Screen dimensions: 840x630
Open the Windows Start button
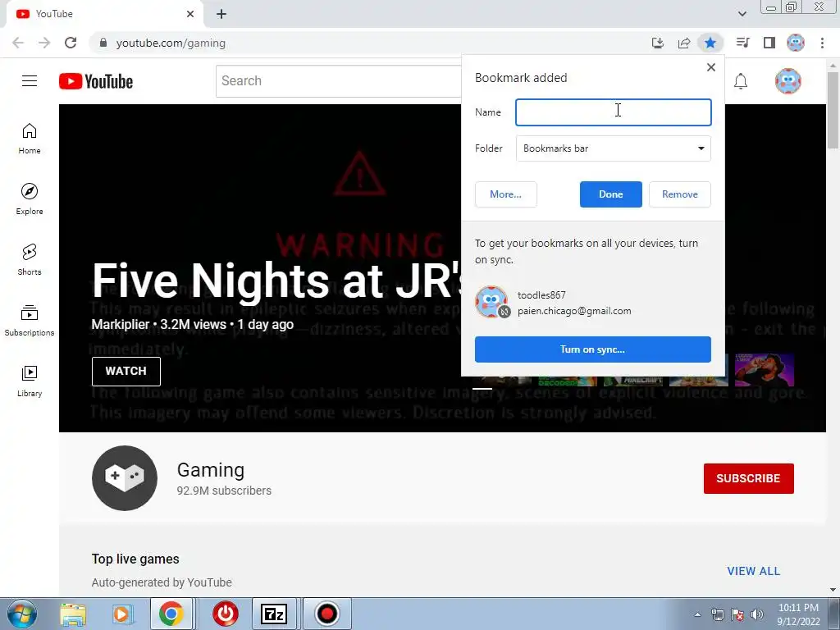[x=21, y=614]
